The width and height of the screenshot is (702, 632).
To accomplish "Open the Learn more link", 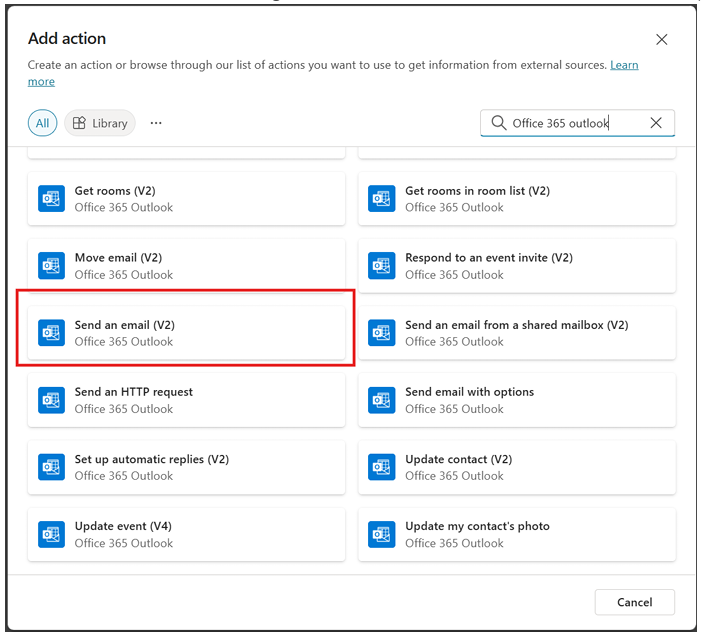I will click(x=624, y=65).
